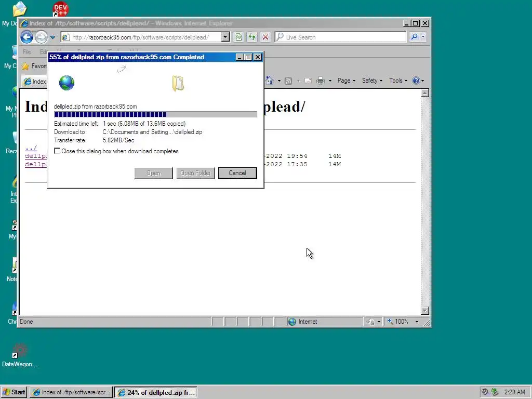The width and height of the screenshot is (532, 399).
Task: Open the dellp link dated 17:35
Action: coord(36,164)
